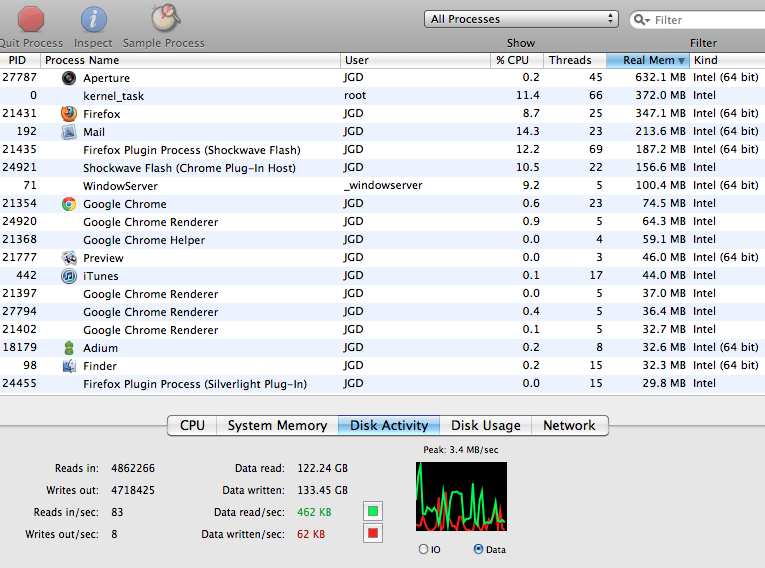The height and width of the screenshot is (568, 765).
Task: Click the 62 KB data written value
Action: (x=311, y=534)
